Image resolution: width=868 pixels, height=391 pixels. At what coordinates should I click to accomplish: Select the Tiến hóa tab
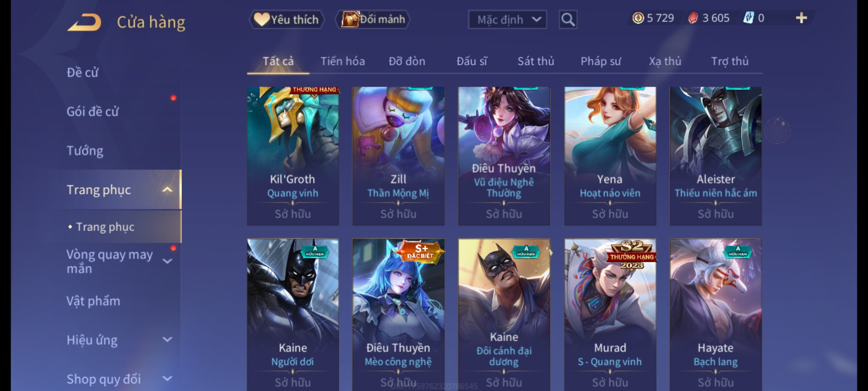tap(342, 62)
